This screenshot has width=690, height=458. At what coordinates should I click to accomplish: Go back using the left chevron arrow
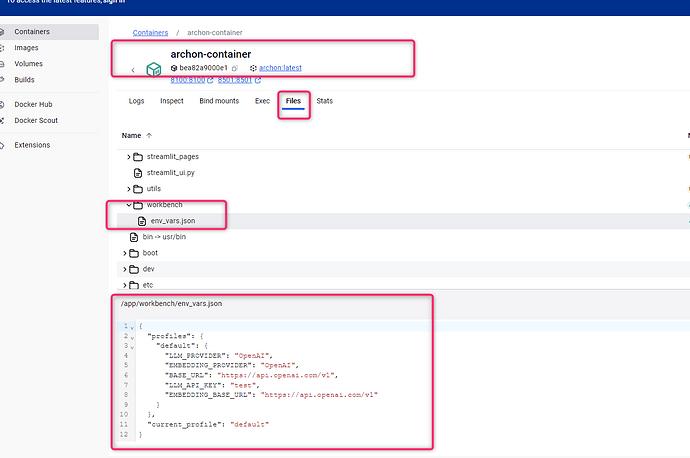133,70
